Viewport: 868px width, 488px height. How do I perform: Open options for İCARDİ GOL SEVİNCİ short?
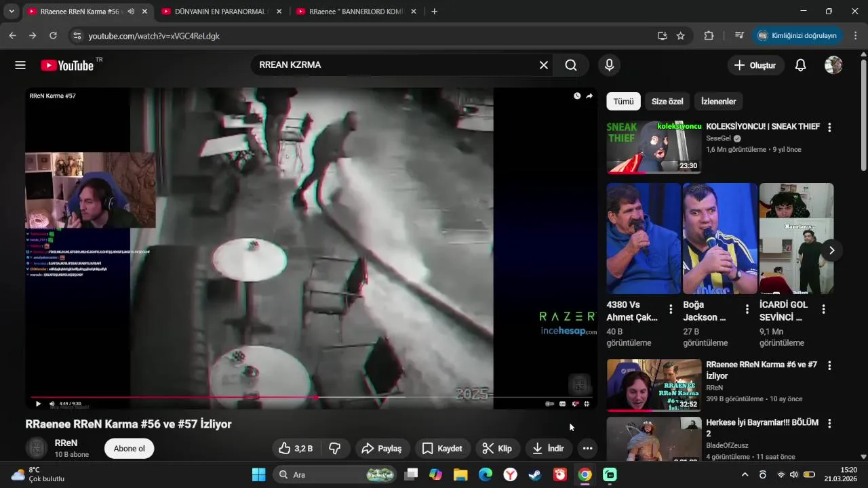click(x=823, y=309)
